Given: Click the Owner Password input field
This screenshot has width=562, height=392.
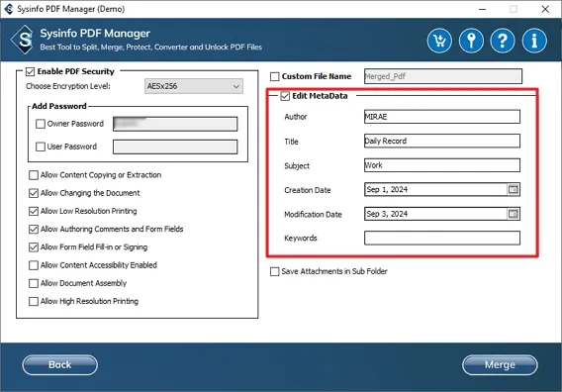Looking at the screenshot, I should click(175, 124).
